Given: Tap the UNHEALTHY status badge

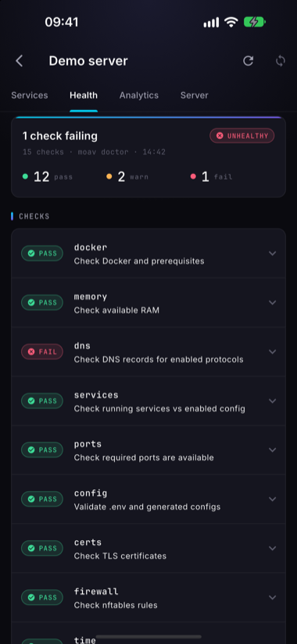Looking at the screenshot, I should click(242, 136).
